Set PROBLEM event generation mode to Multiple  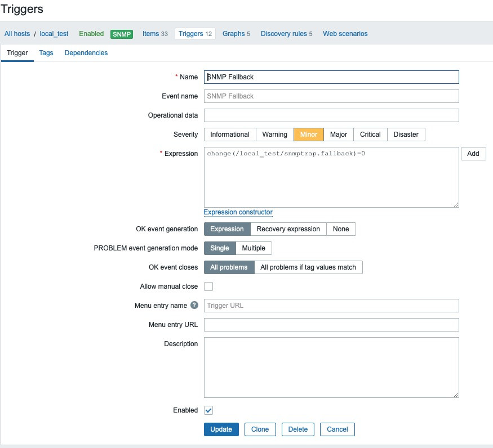254,248
